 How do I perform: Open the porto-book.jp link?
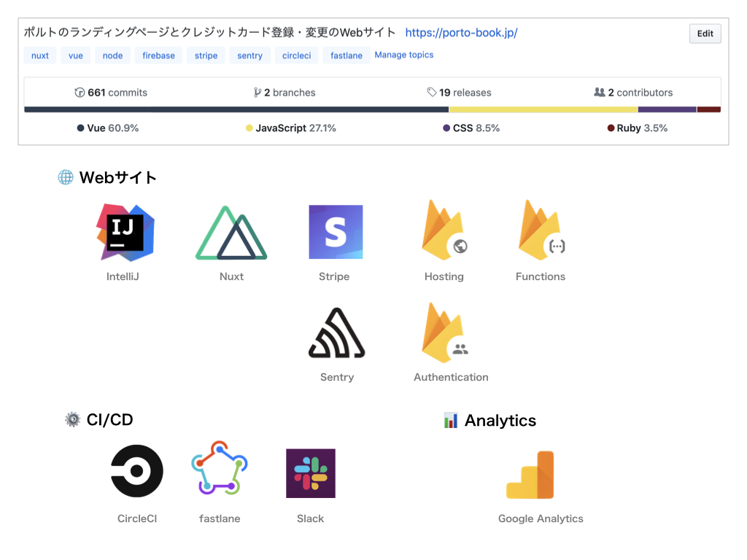coord(461,32)
